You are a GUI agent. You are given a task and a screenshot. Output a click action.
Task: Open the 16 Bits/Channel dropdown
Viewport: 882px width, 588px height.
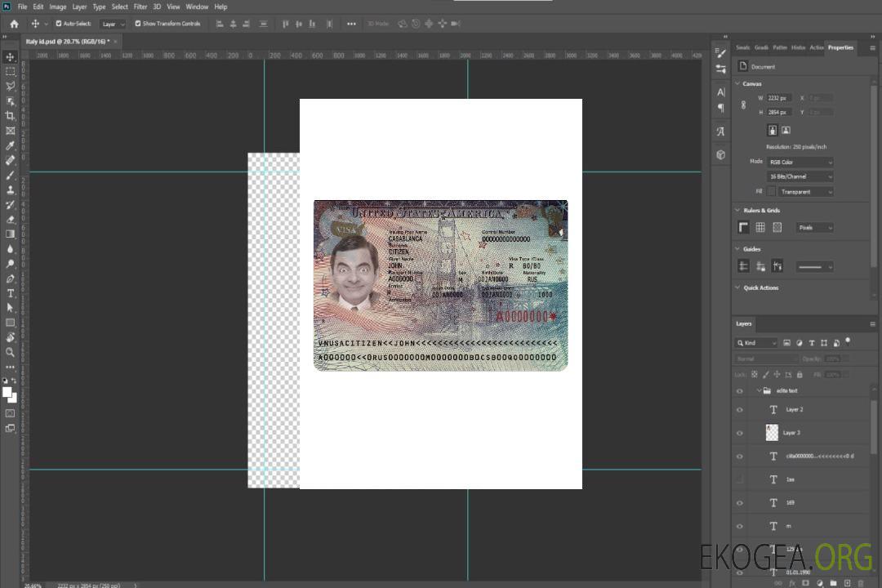800,176
